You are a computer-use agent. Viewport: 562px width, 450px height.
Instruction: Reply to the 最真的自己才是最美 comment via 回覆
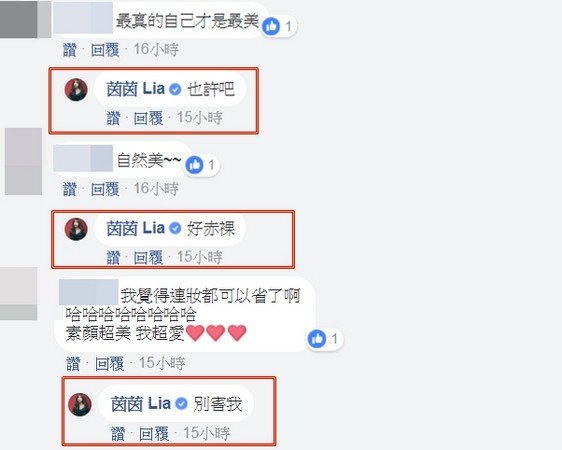[105, 49]
